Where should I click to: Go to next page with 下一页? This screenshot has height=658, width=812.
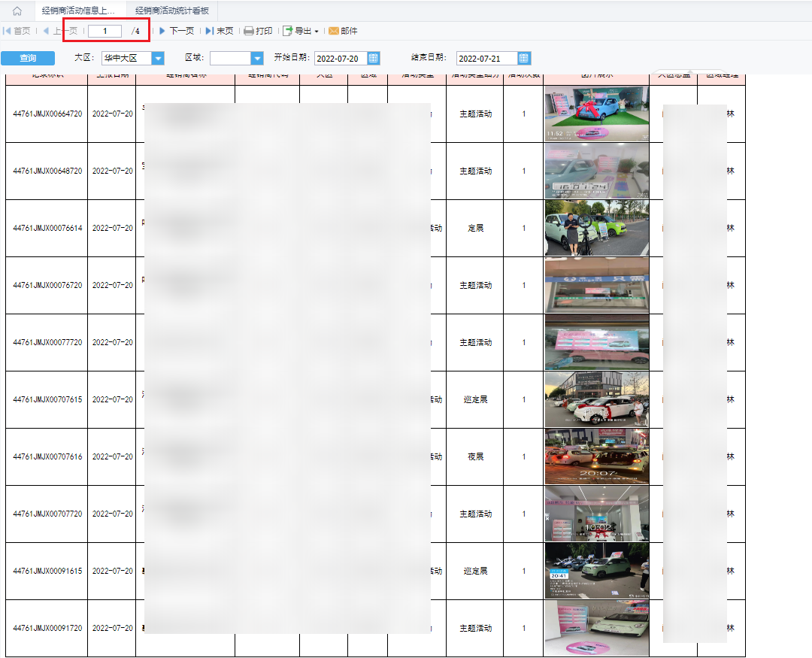176,31
